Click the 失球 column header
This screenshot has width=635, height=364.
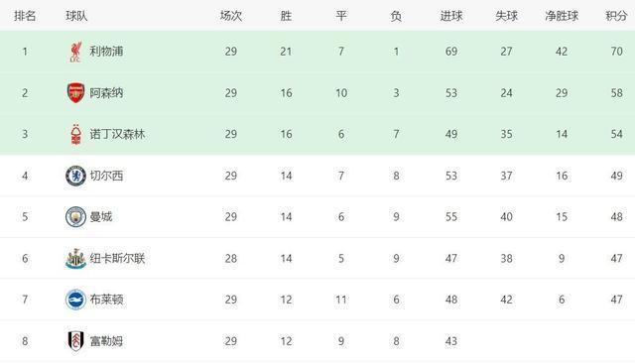pos(506,16)
